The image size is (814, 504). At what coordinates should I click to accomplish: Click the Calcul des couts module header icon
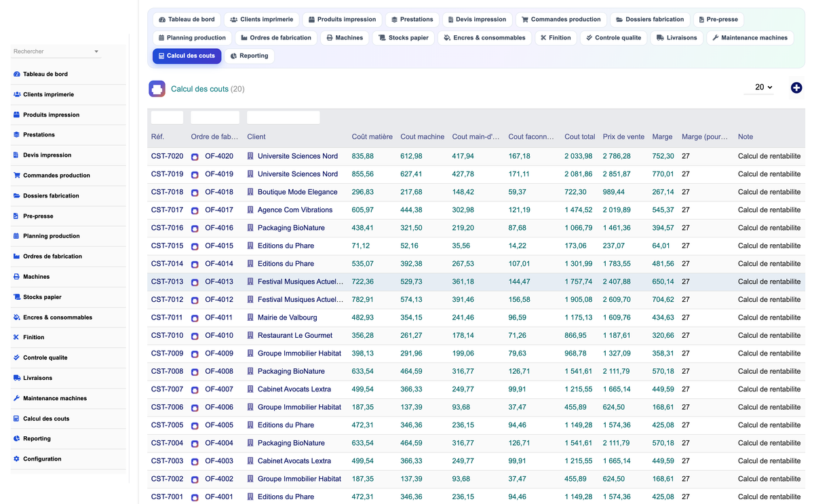click(157, 89)
